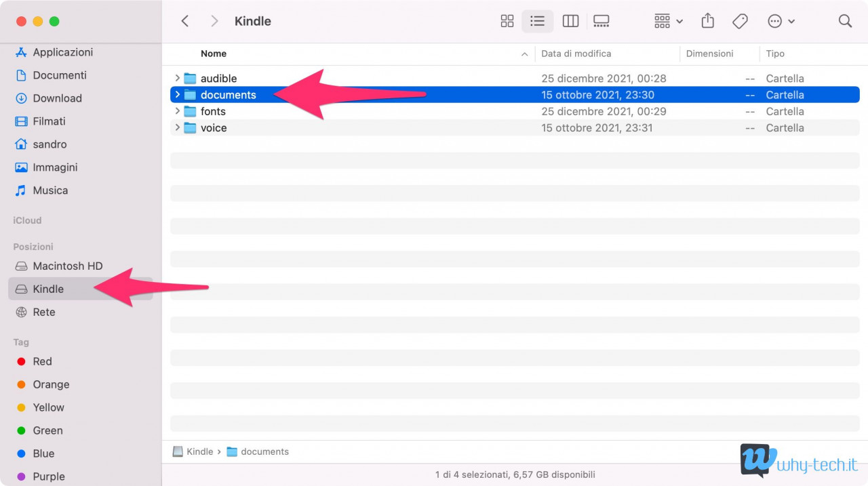Switch to icon grid view

point(507,21)
